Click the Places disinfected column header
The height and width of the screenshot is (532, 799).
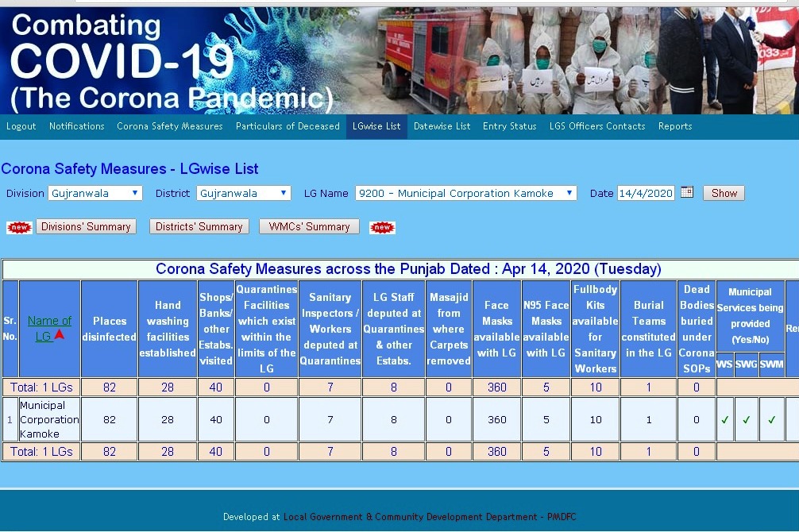(x=109, y=329)
